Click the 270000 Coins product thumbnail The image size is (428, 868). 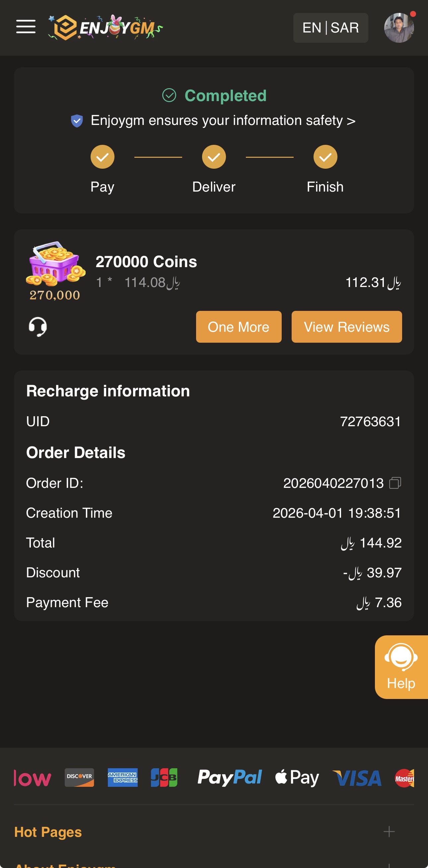(55, 270)
